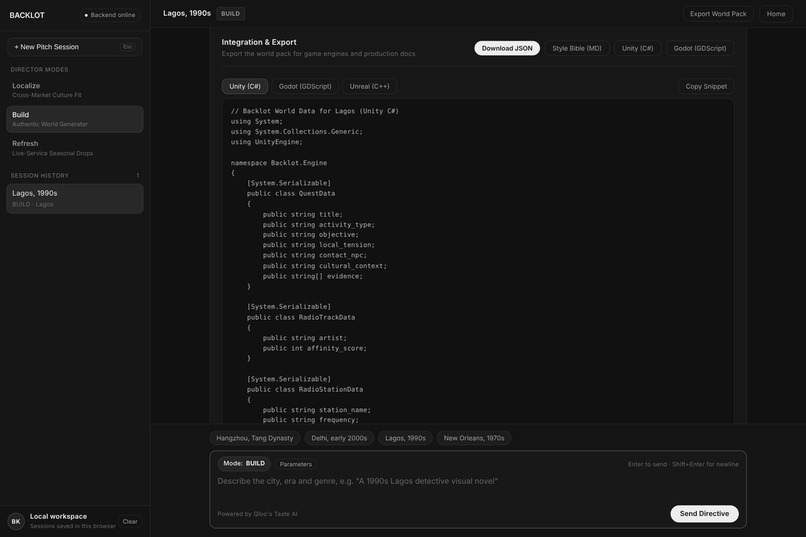Select the Refresh director mode
Viewport: 806px width, 537px height.
tap(75, 148)
